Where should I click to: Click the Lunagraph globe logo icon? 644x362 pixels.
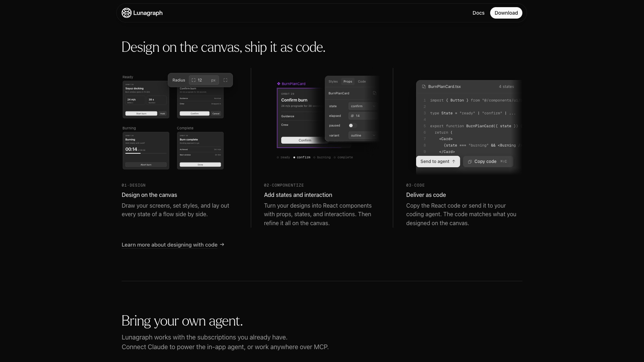click(x=126, y=13)
